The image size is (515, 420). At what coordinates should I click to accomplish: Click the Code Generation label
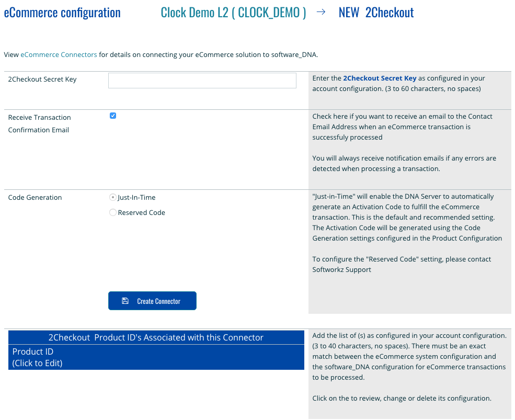(35, 198)
